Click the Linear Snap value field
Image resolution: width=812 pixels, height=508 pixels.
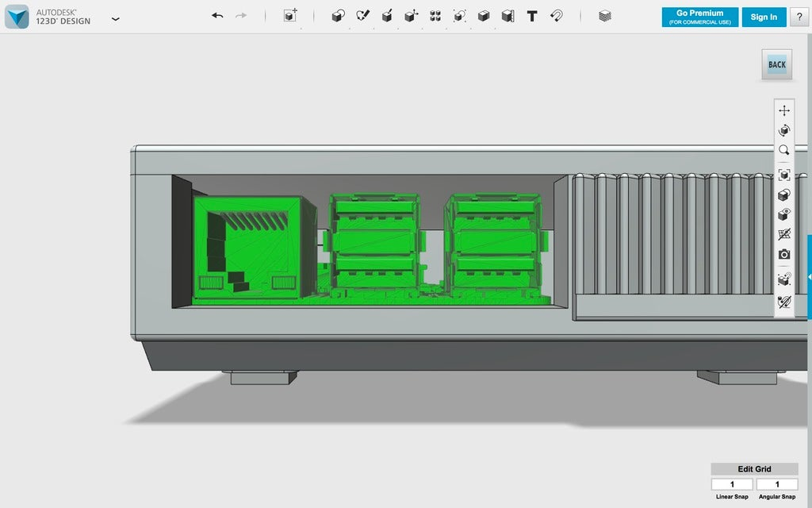[x=732, y=484]
